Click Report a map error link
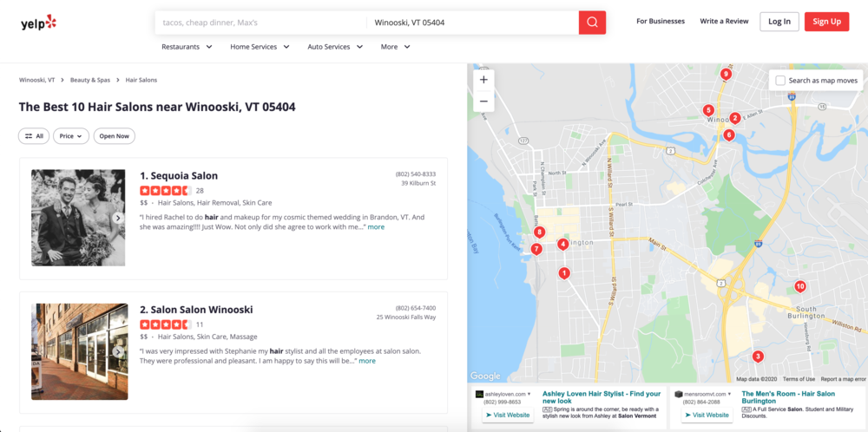The width and height of the screenshot is (868, 432). 844,379
